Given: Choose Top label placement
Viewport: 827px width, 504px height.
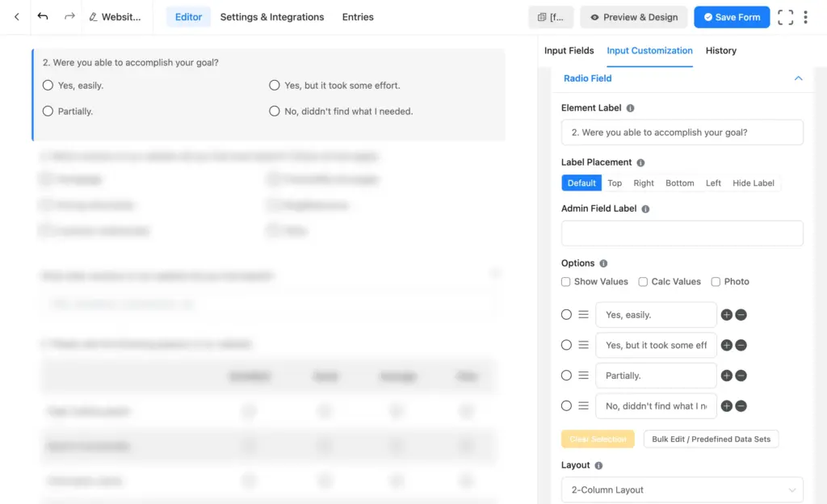Looking at the screenshot, I should click(615, 183).
